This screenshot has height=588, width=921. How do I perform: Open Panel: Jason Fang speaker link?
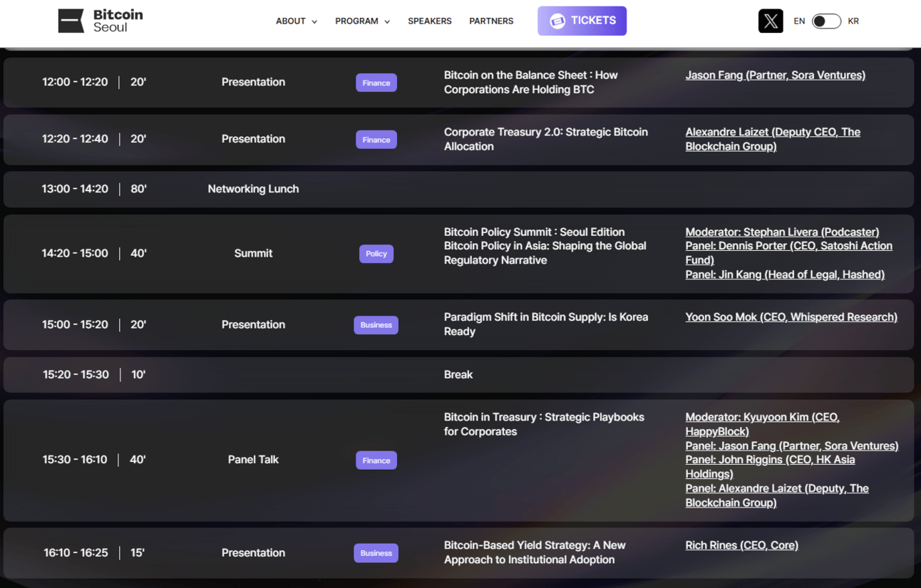[792, 445]
